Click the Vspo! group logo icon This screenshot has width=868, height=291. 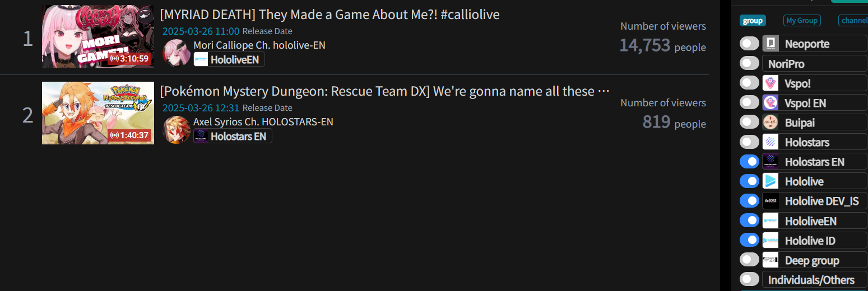770,83
